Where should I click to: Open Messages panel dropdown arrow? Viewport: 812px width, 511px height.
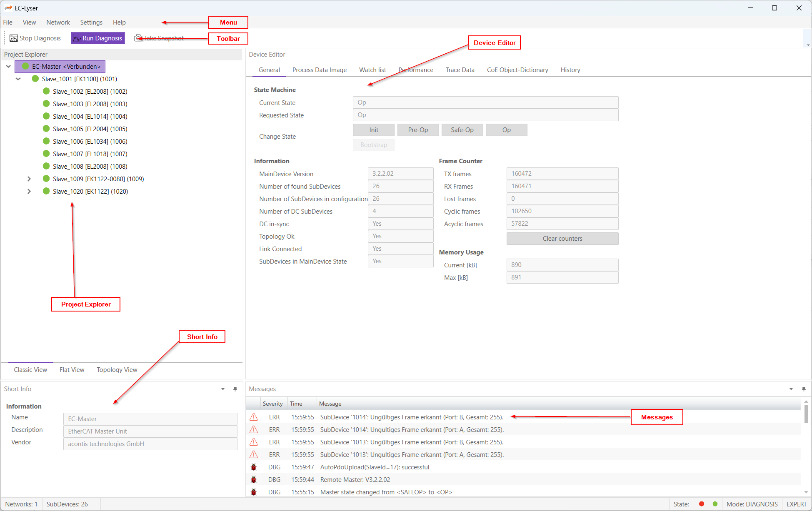click(x=791, y=389)
